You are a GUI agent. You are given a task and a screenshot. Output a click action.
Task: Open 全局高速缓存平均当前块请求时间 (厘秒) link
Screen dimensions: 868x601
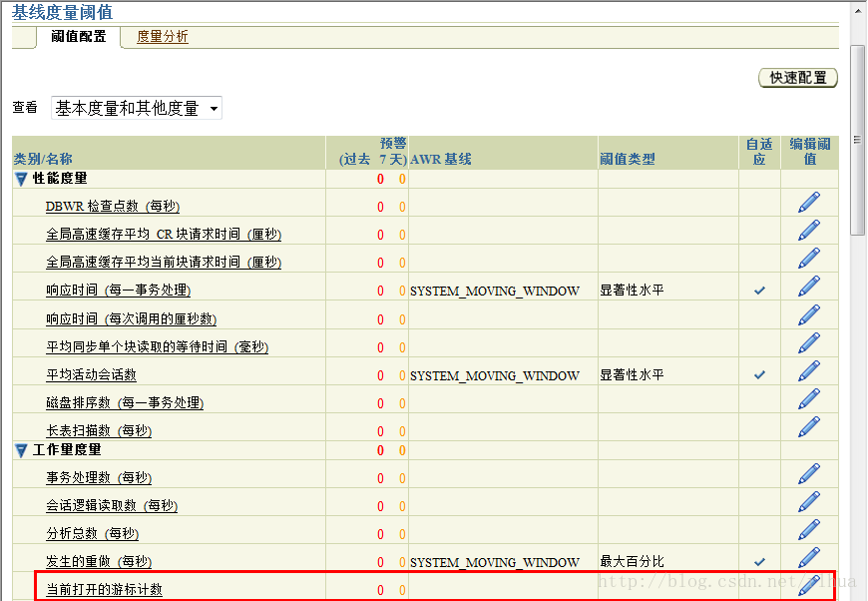pyautogui.click(x=164, y=262)
